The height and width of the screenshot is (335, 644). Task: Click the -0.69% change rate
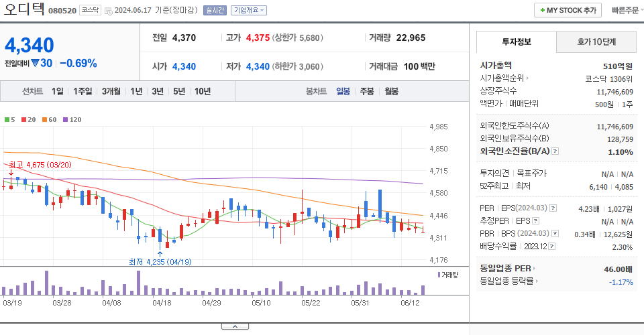coord(78,63)
